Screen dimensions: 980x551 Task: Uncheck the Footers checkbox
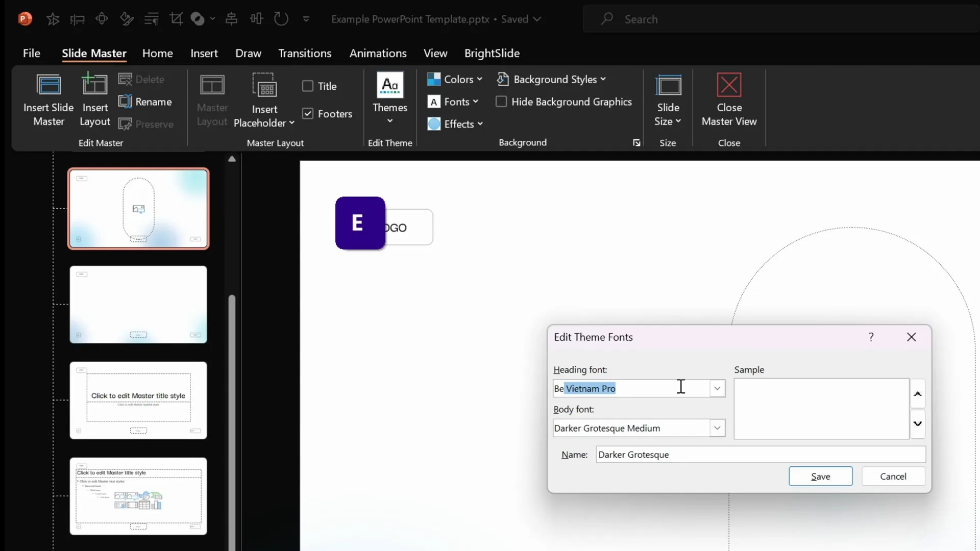click(x=307, y=113)
